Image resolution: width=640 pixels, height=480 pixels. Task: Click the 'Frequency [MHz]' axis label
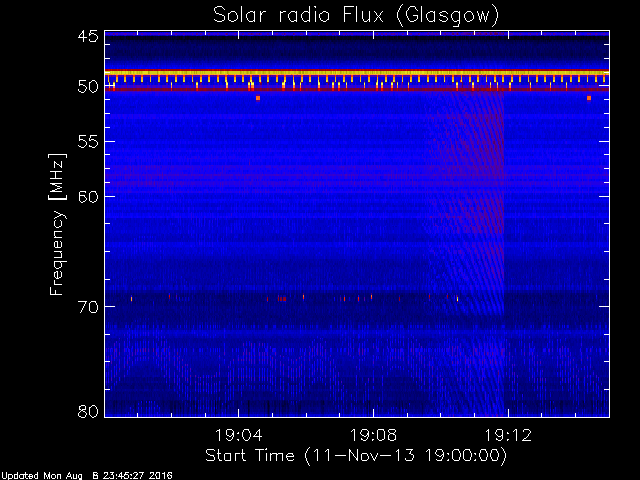click(57, 224)
